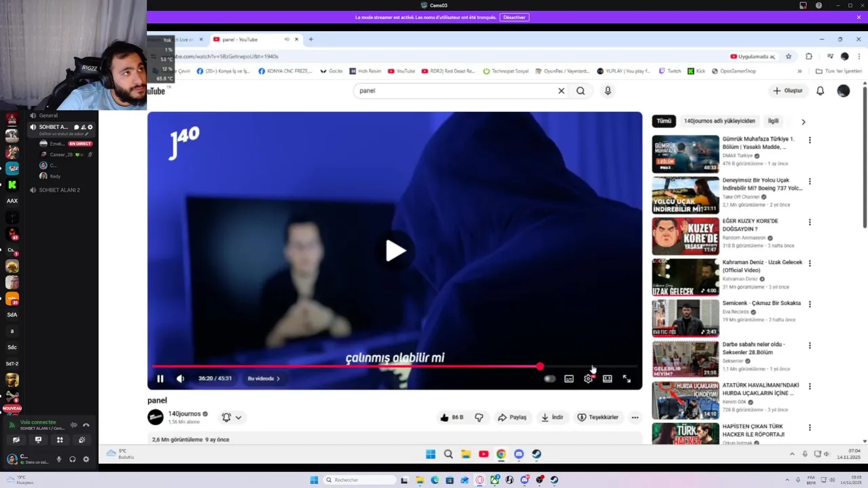Click the Teşekkürler button

click(x=597, y=418)
